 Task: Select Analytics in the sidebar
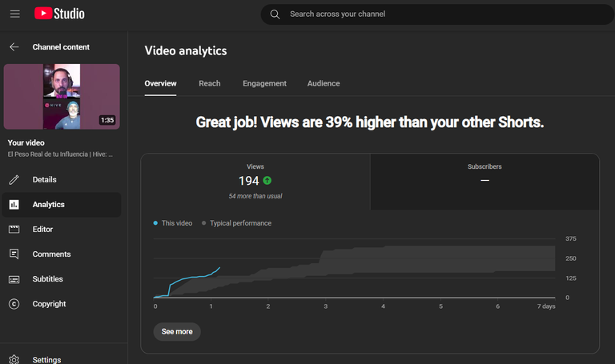click(x=62, y=205)
